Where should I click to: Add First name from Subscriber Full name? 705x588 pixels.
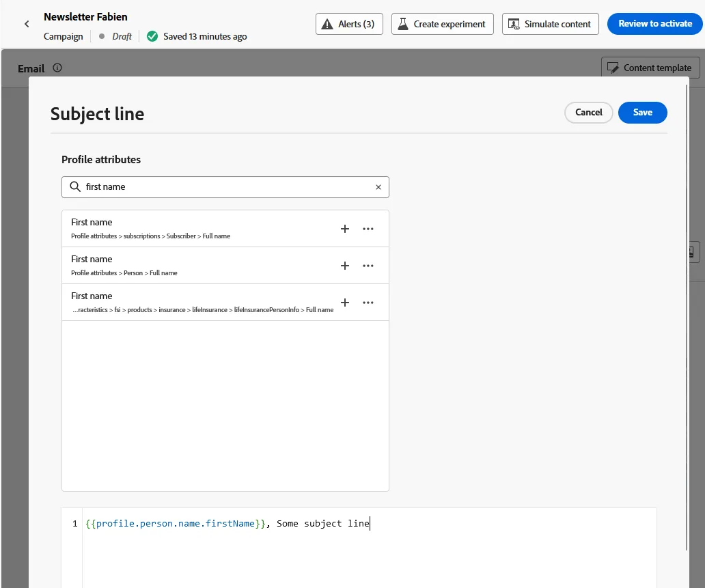(x=345, y=229)
